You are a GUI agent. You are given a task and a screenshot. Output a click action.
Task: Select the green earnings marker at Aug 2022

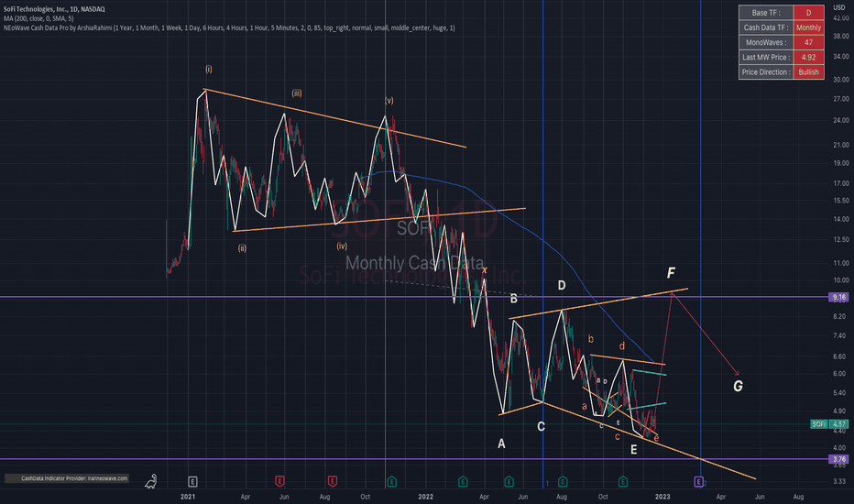click(x=563, y=482)
